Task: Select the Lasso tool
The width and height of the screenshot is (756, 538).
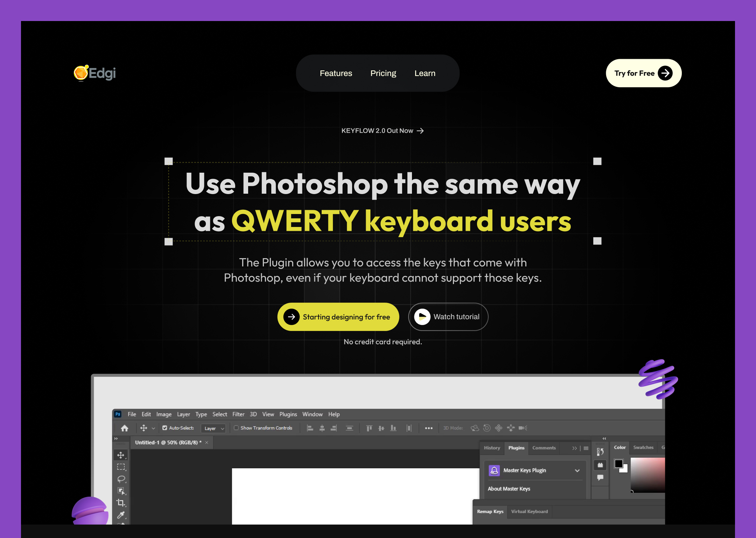Action: (121, 479)
